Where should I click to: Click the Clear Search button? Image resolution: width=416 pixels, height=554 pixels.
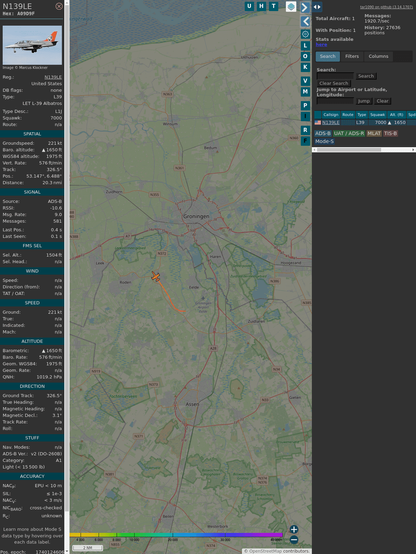tap(334, 83)
